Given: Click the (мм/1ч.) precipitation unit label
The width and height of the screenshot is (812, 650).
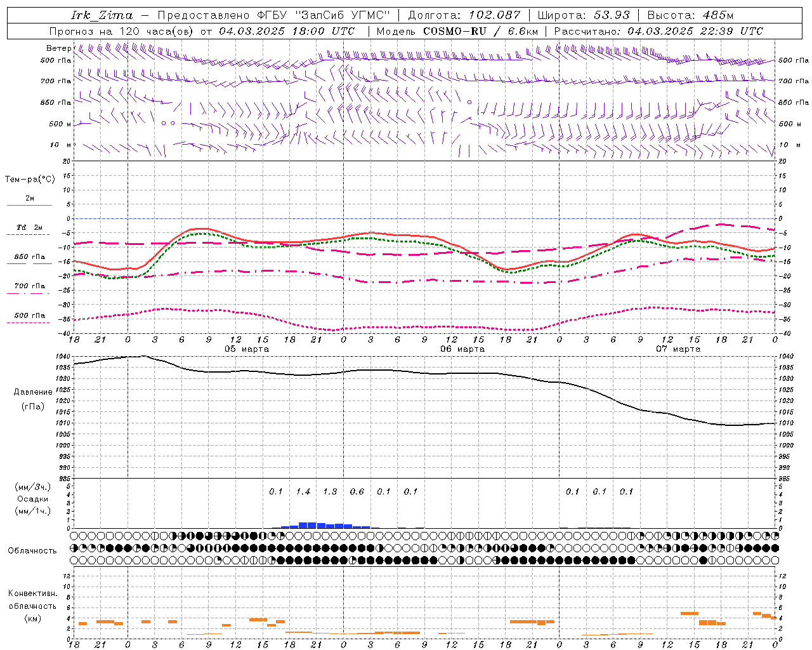Looking at the screenshot, I should point(33,510).
